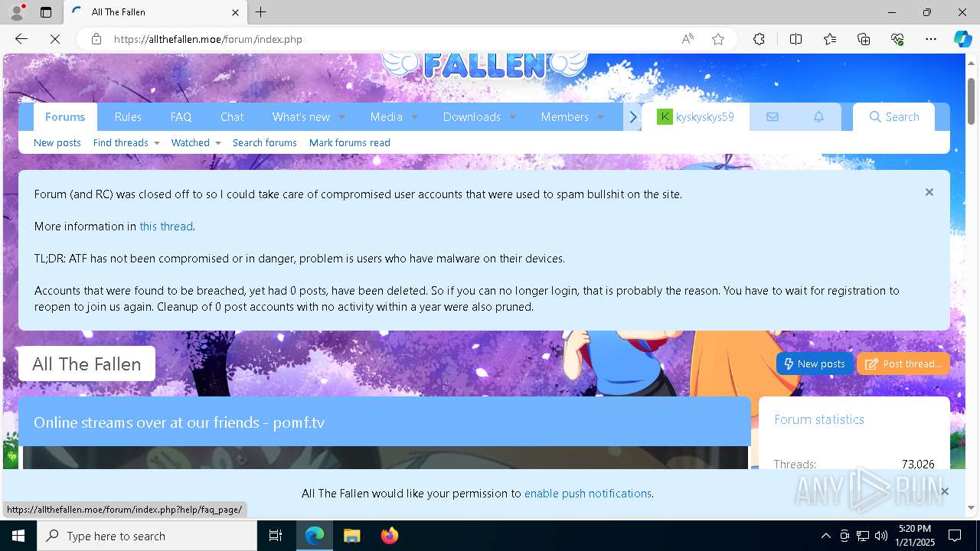
Task: Open Windows notification center
Action: click(955, 536)
